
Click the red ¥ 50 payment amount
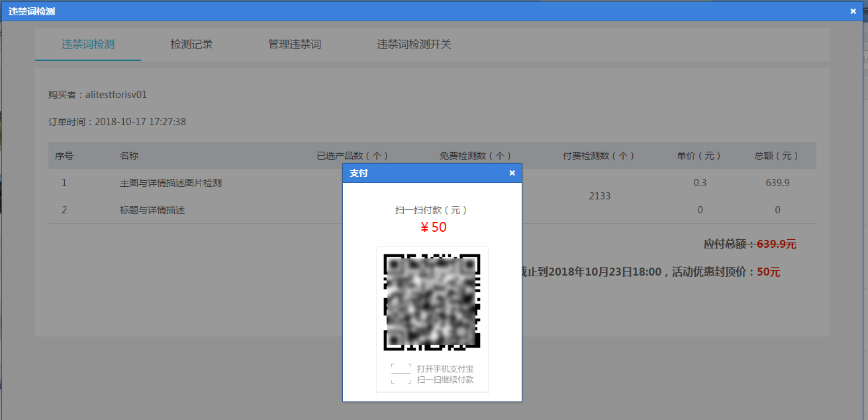[x=433, y=227]
